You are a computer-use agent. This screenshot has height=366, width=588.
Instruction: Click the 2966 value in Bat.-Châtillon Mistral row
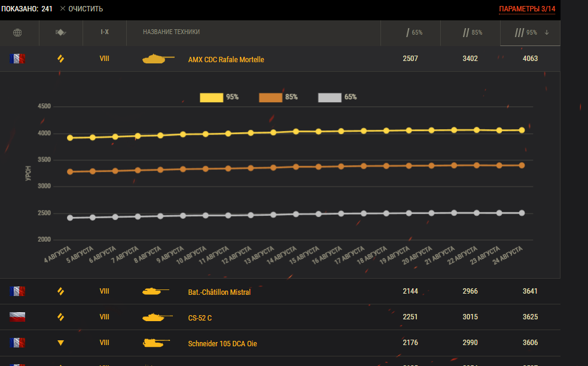[x=470, y=291]
